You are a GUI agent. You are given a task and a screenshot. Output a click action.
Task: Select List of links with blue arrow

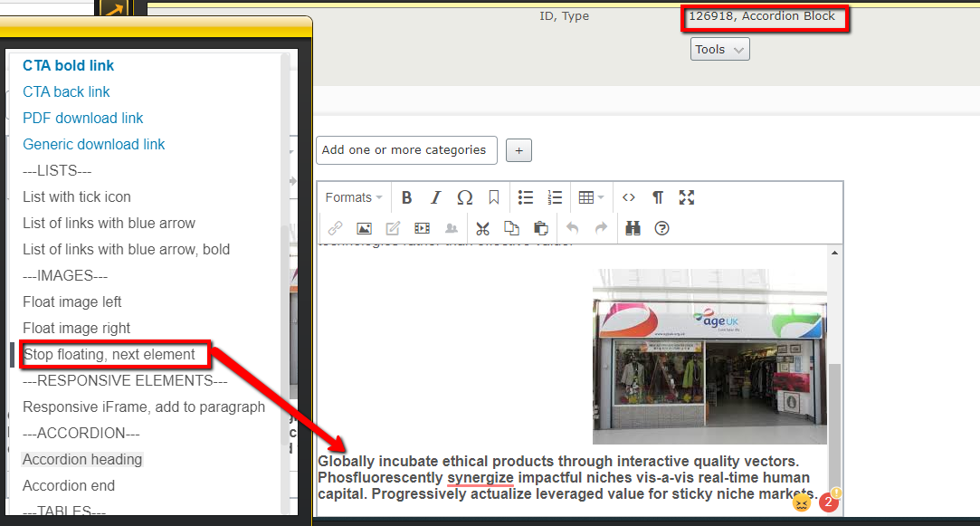pos(109,224)
